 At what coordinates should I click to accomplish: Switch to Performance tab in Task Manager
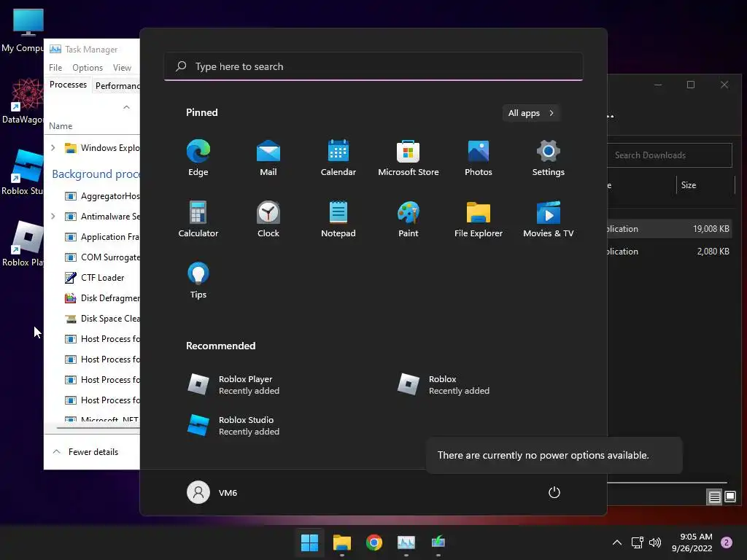click(x=117, y=86)
